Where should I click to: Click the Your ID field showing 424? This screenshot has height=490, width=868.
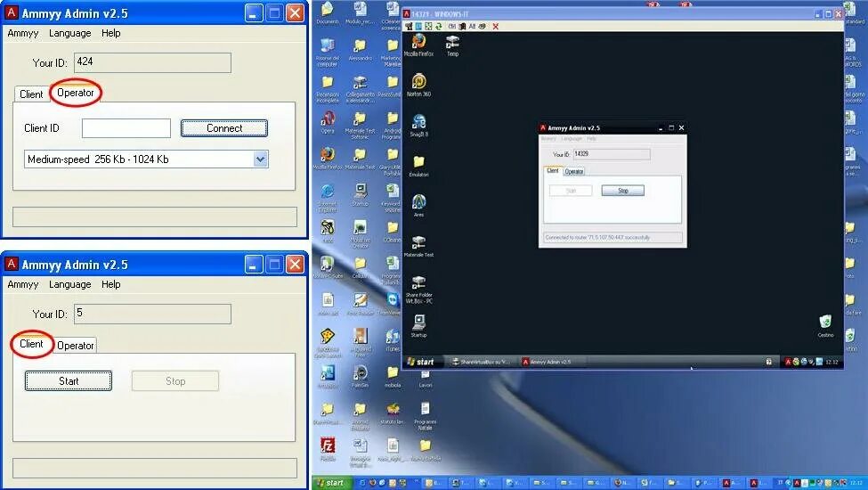click(x=152, y=62)
